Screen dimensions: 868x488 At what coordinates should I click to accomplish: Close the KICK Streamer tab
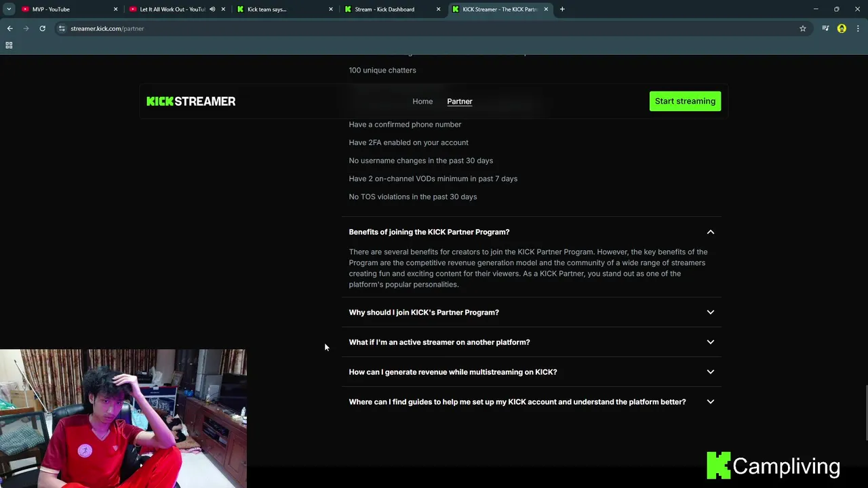click(x=546, y=9)
